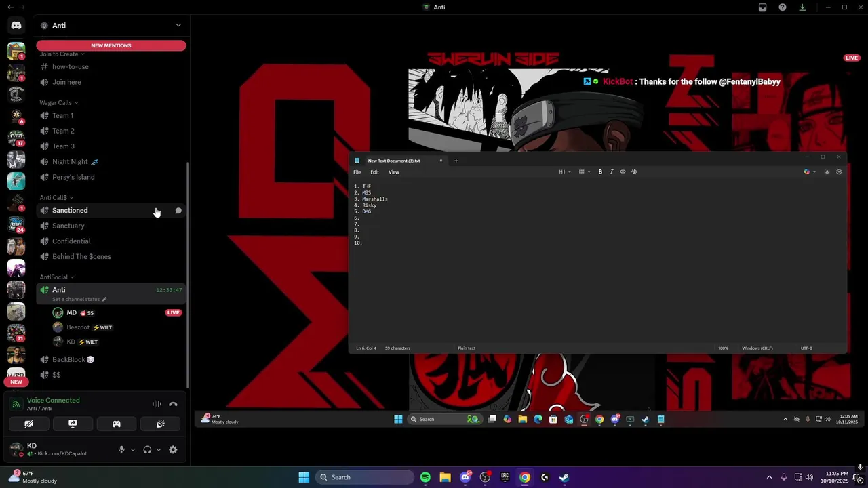Open noise suppression waveform icon
This screenshot has height=488, width=868.
click(157, 404)
